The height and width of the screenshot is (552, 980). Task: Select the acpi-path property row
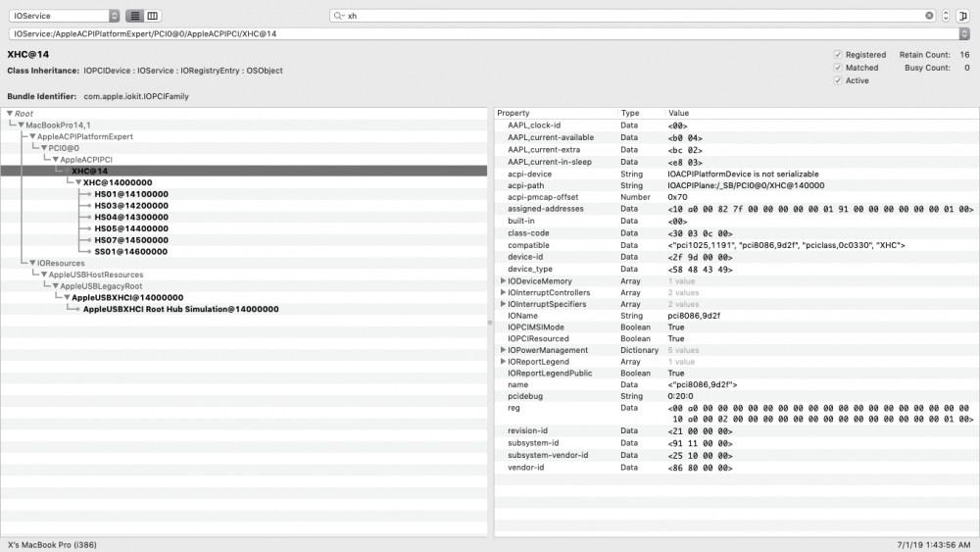pos(736,185)
